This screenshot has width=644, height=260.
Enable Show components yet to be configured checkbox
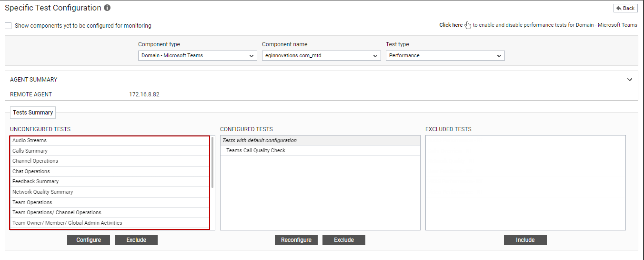[8, 26]
